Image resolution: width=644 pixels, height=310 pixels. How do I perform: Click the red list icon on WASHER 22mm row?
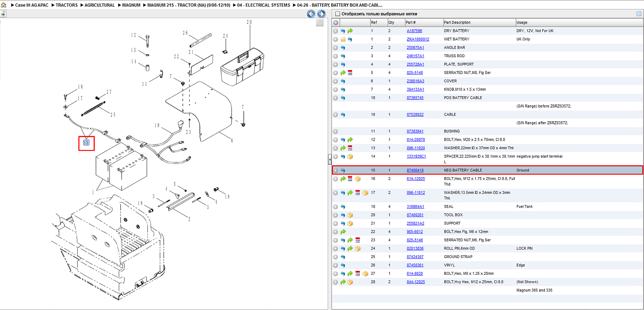click(350, 148)
